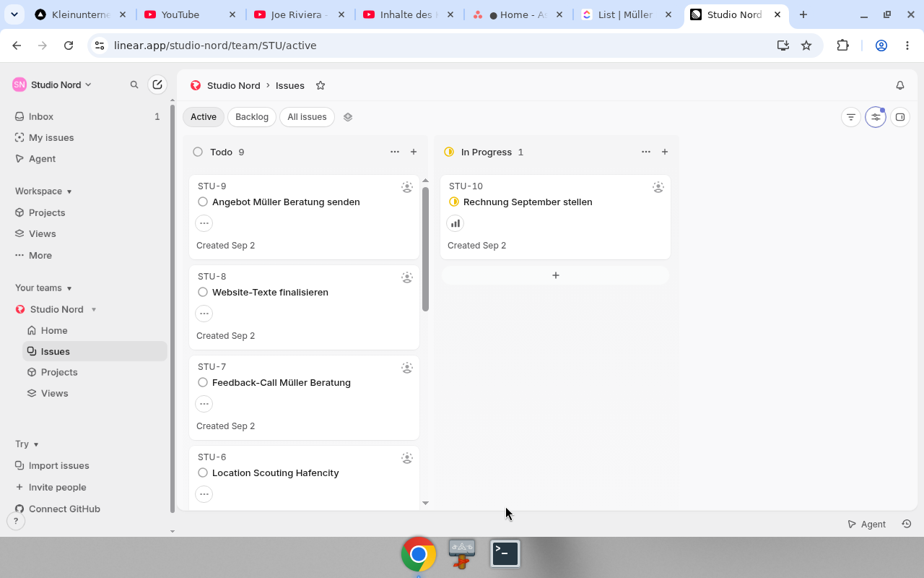924x578 pixels.
Task: Open Todo column options menu
Action: [x=395, y=152]
